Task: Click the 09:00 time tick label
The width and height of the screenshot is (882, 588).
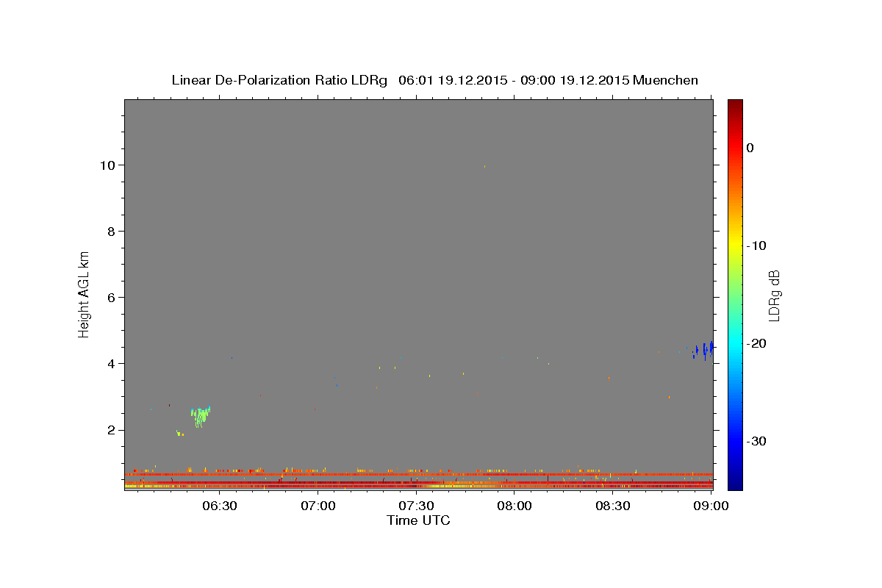Action: (x=711, y=506)
